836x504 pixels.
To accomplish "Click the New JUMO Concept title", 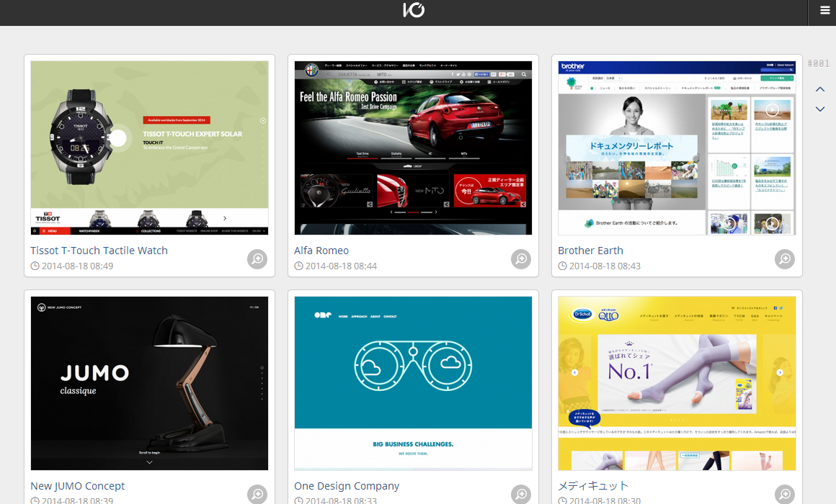I will coord(77,486).
